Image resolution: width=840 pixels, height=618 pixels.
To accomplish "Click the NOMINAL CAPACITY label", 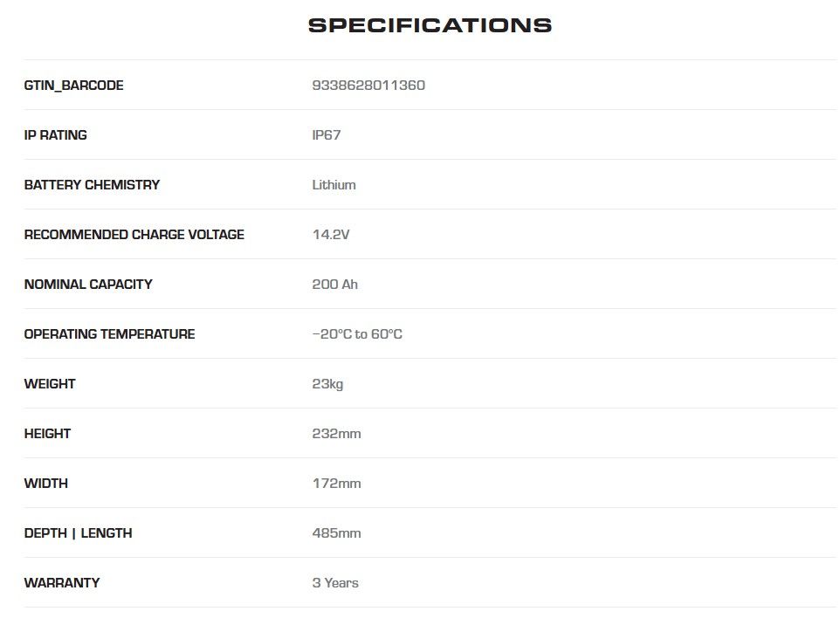I will point(88,285).
